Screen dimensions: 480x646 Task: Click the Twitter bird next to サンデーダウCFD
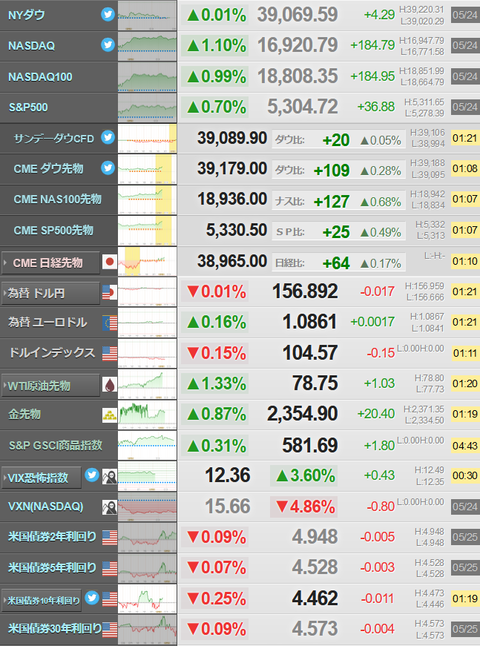coord(108,137)
